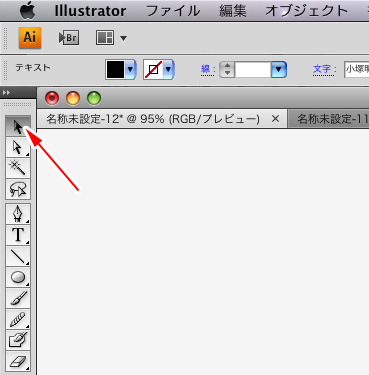Click the Ai application icon
The image size is (369, 375).
click(30, 38)
